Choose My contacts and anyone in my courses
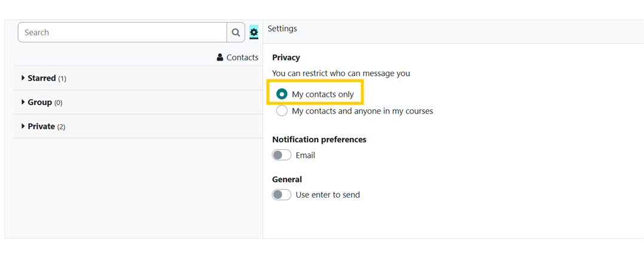Screen dimensions: 644x255 [x=282, y=110]
